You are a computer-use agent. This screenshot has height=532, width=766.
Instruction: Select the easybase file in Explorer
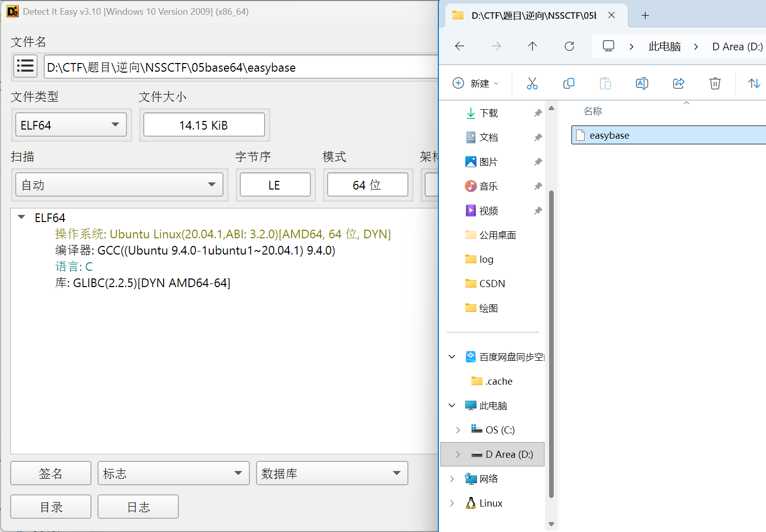pyautogui.click(x=668, y=135)
